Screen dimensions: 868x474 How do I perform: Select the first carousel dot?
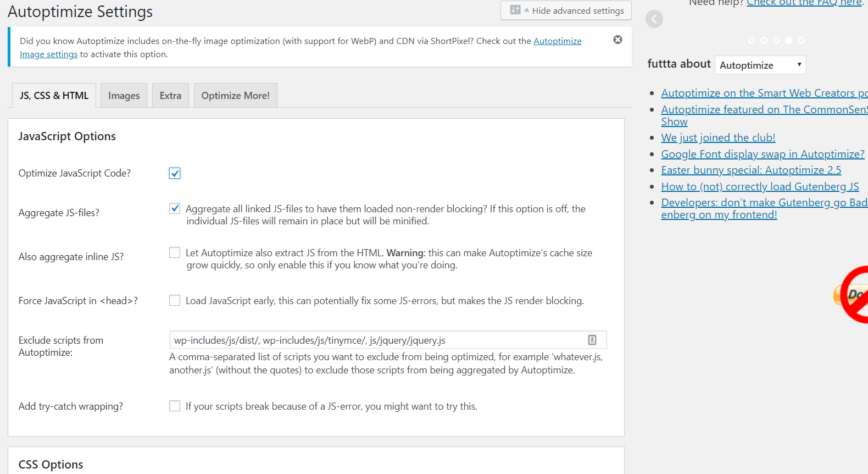[x=752, y=41]
